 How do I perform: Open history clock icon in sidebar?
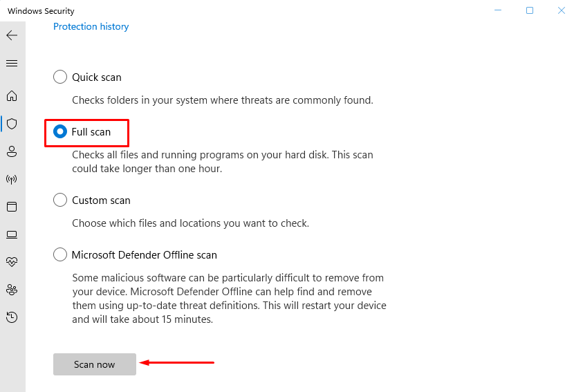(x=12, y=317)
